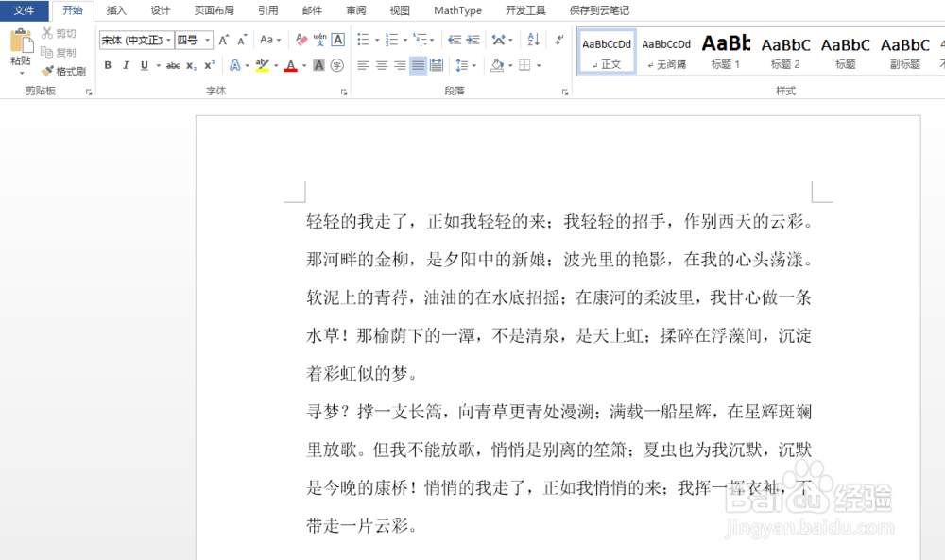945x560 pixels.
Task: Open the phonetic guide (wén) tool
Action: pyautogui.click(x=320, y=41)
